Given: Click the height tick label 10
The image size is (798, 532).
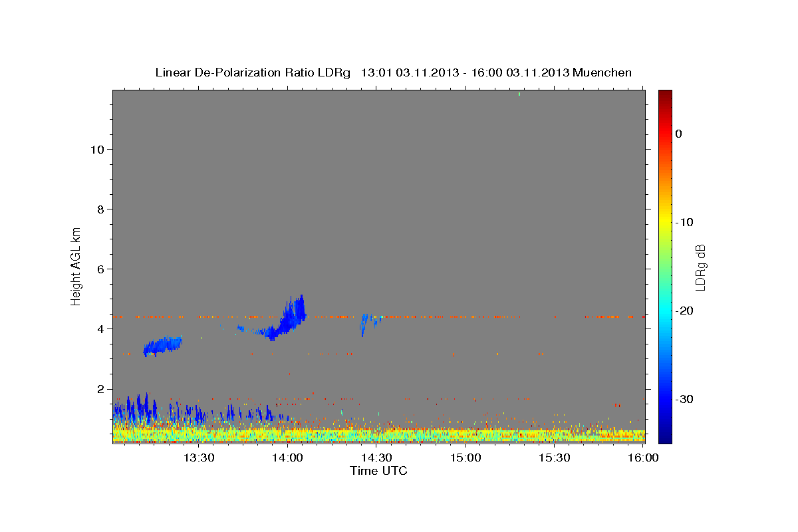Looking at the screenshot, I should [x=98, y=150].
